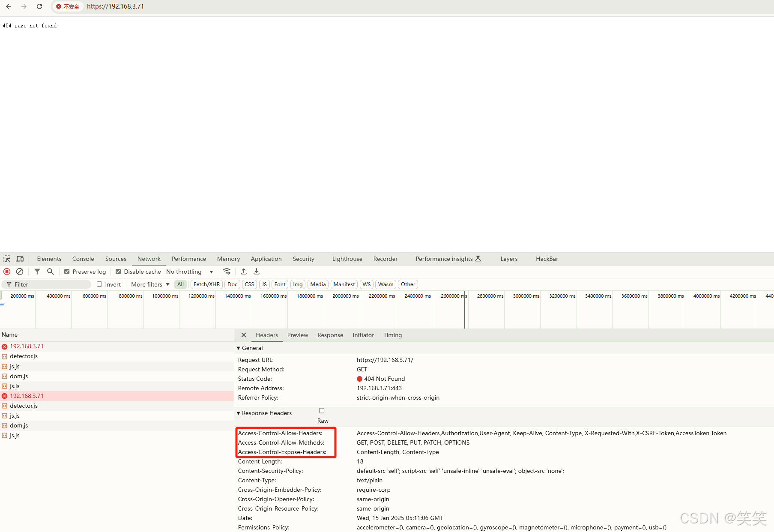The image size is (774, 532).
Task: Filter requests by CSS
Action: [249, 284]
